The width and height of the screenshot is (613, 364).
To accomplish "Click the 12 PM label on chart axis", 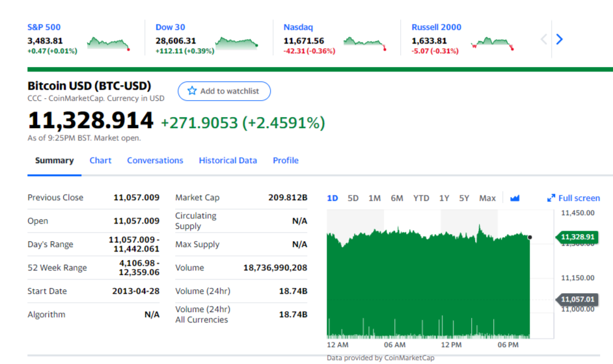I will [451, 345].
